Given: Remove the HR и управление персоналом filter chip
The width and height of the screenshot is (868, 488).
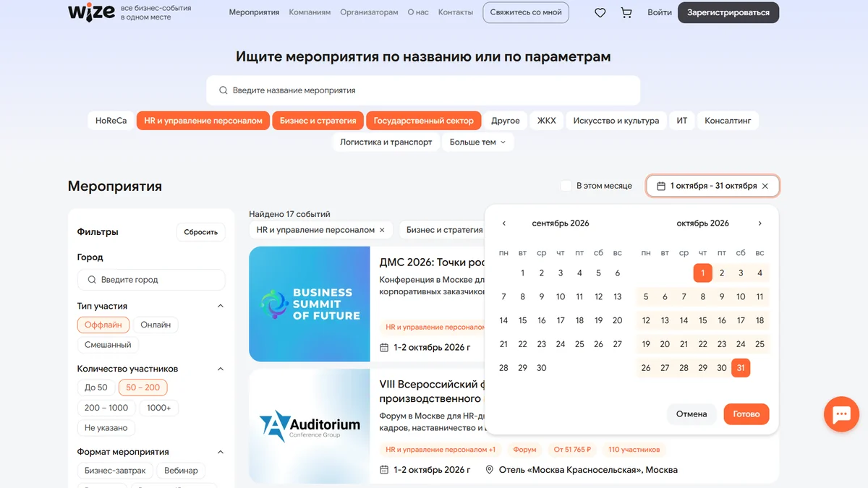Looking at the screenshot, I should click(x=382, y=230).
